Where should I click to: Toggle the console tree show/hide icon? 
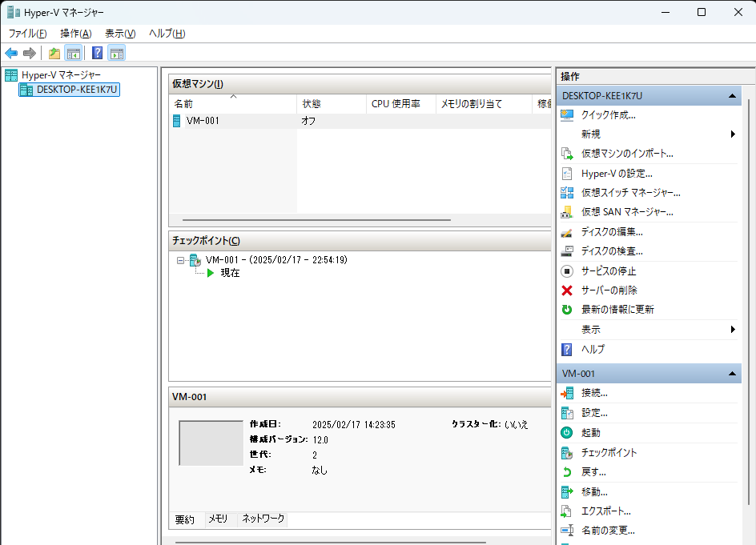pos(74,53)
